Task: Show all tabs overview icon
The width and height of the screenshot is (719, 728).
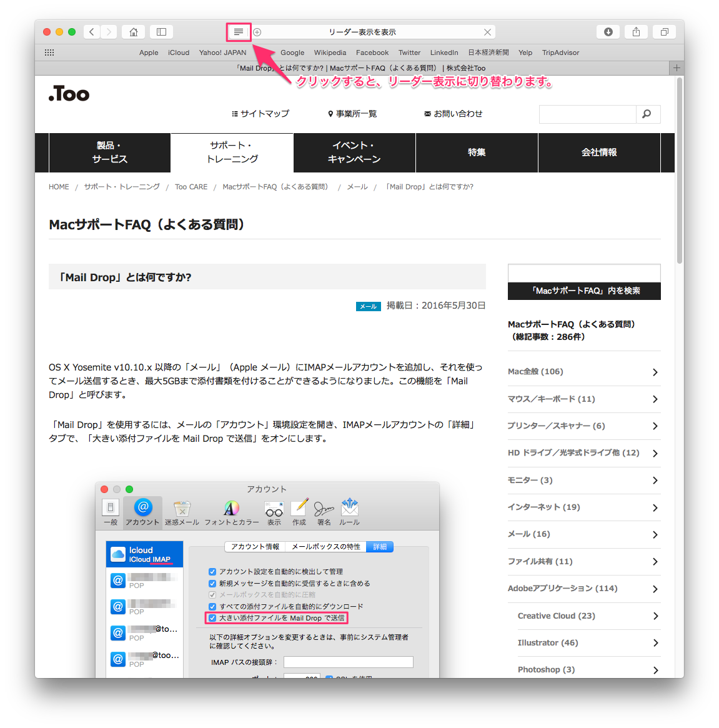Action: [664, 32]
